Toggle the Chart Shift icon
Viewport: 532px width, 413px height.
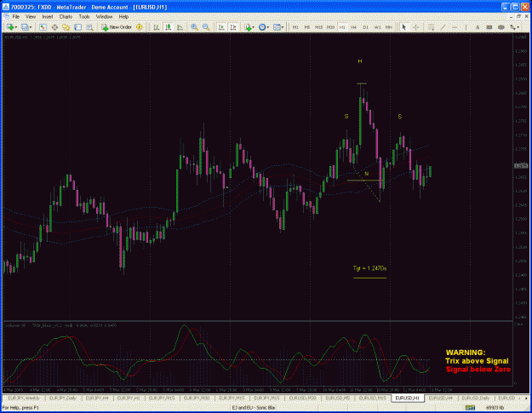(233, 27)
